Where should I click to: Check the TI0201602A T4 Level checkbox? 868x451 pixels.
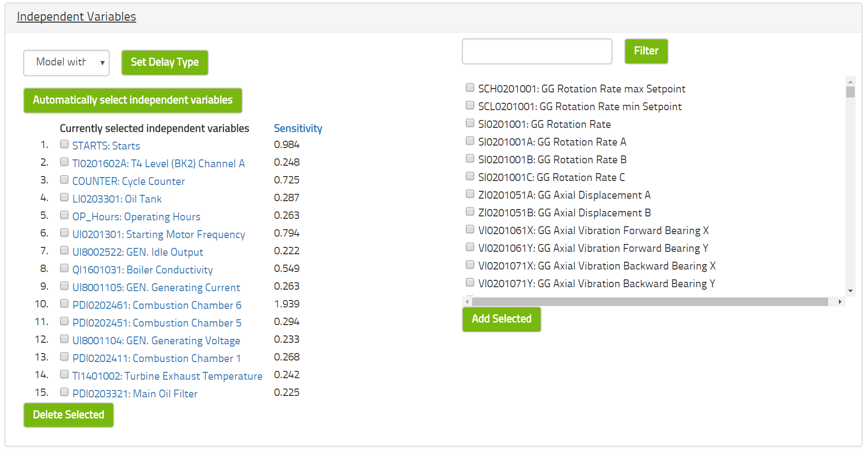point(64,162)
